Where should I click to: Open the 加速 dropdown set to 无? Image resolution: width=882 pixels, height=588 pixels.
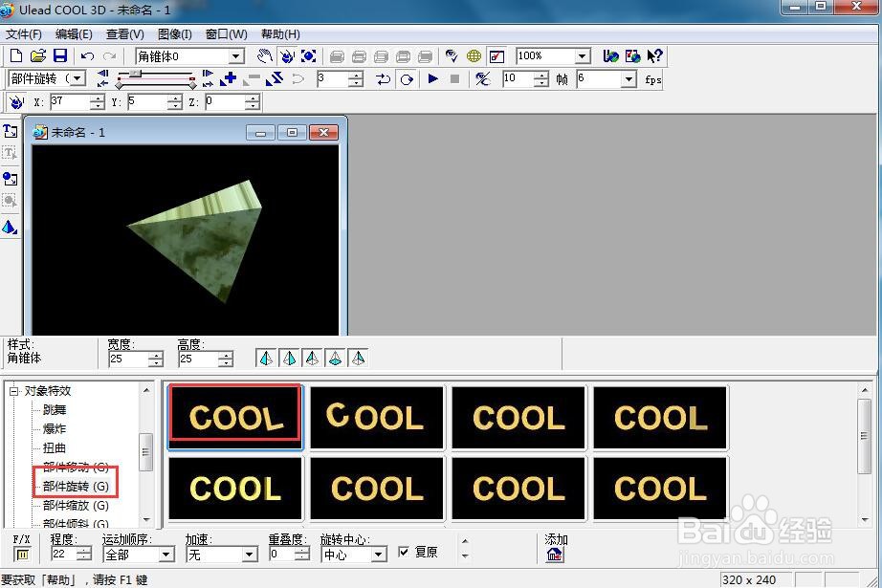click(x=250, y=555)
